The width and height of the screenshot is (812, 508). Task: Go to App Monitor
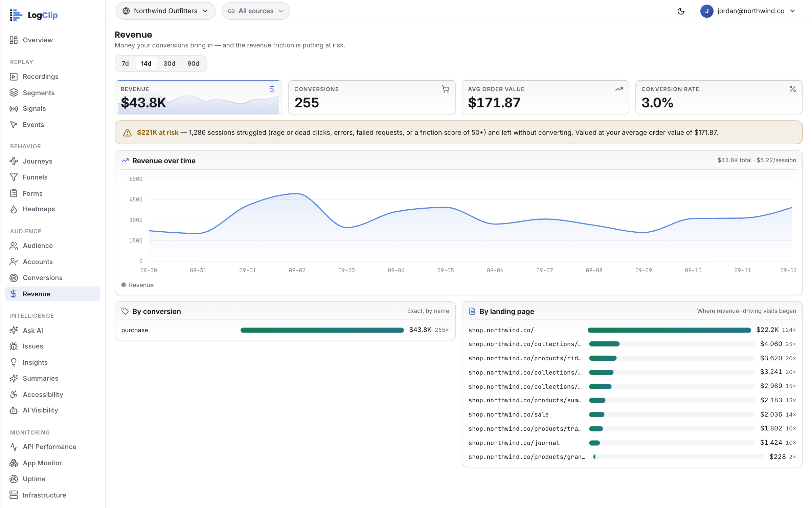tap(52, 463)
